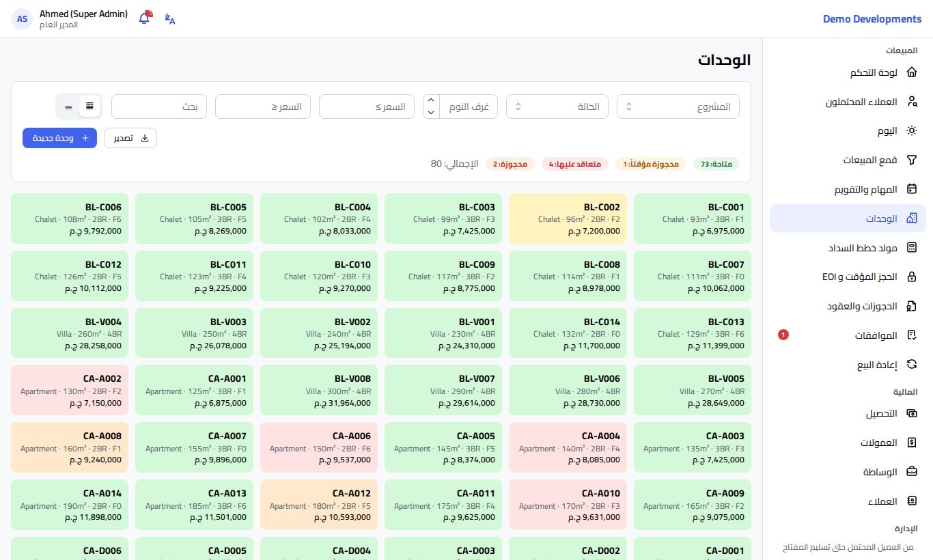Click the sun icon beside اليوم

tap(911, 130)
